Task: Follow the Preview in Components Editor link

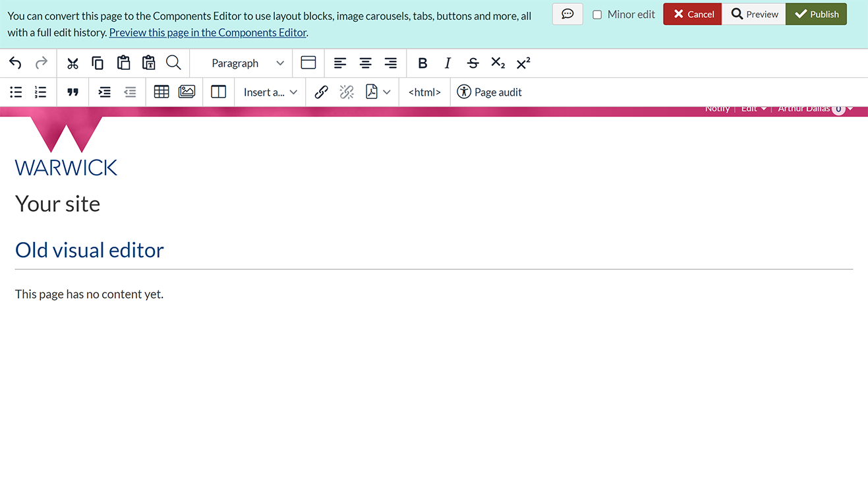Action: (208, 32)
